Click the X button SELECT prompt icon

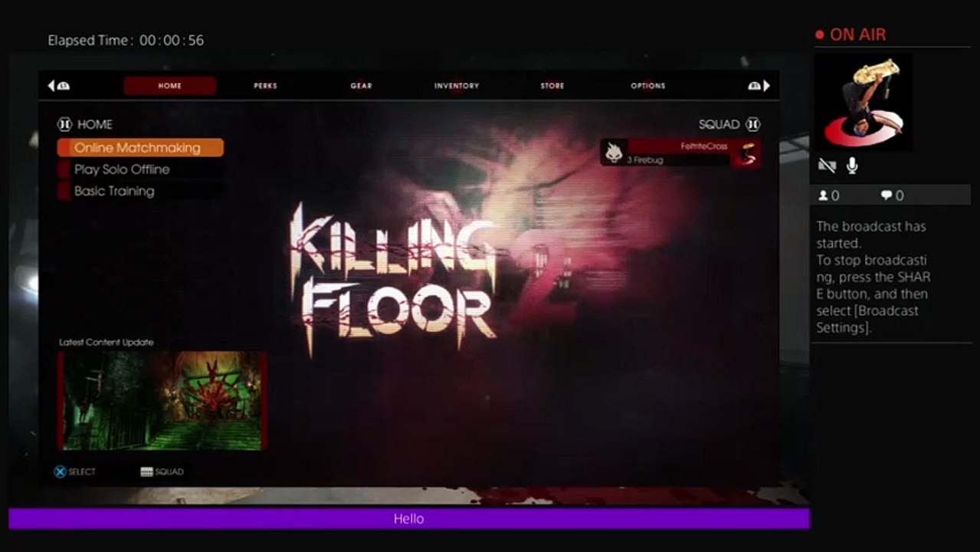tap(60, 472)
